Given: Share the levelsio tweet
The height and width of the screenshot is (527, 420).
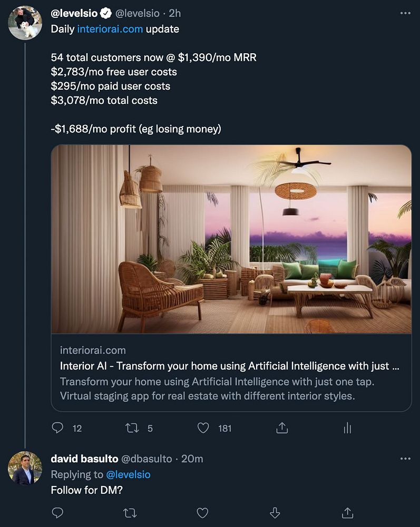Looking at the screenshot, I should tap(282, 428).
